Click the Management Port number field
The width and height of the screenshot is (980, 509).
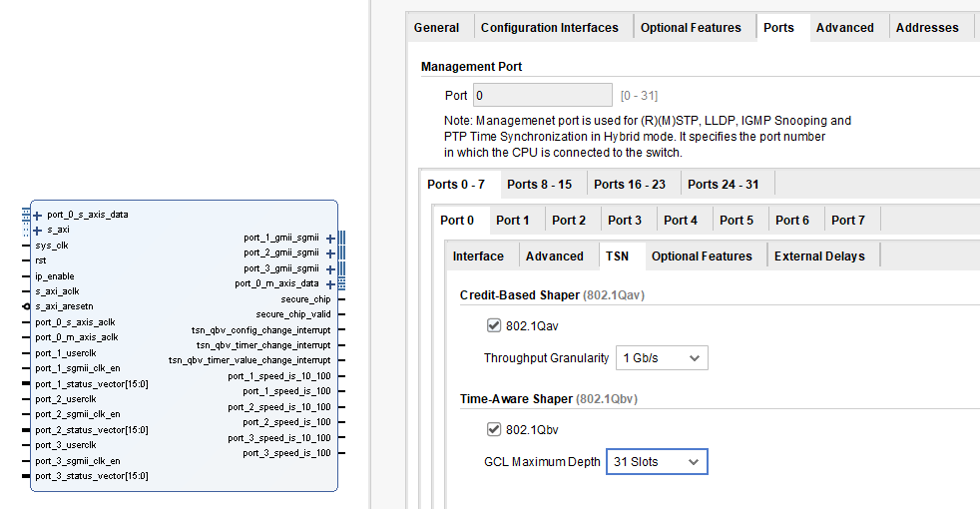tap(542, 96)
